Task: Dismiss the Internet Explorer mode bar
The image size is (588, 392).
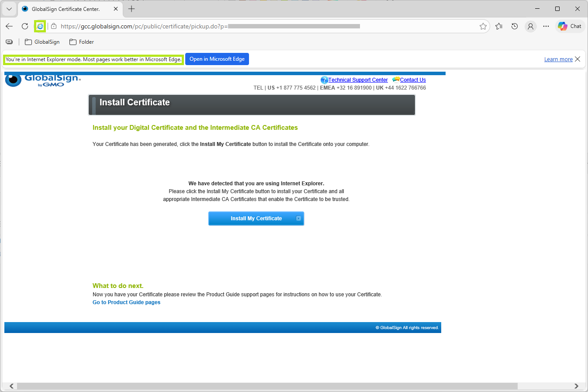Action: click(578, 59)
